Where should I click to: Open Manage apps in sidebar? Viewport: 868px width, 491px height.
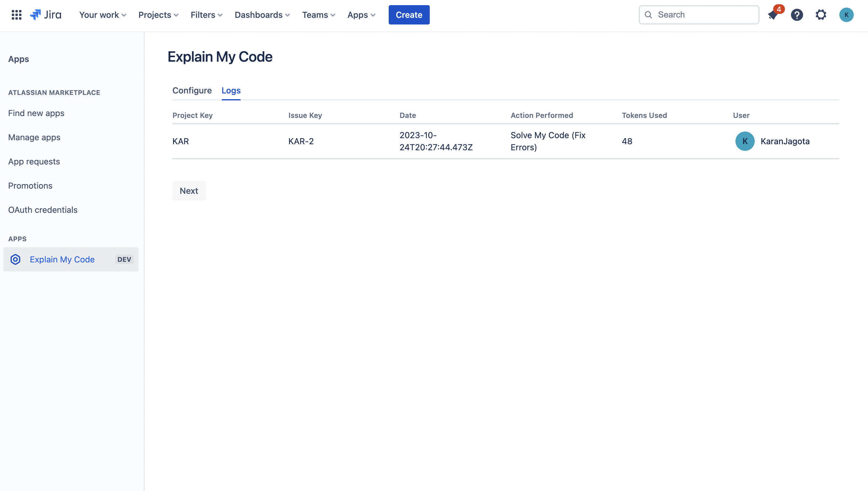(x=34, y=137)
